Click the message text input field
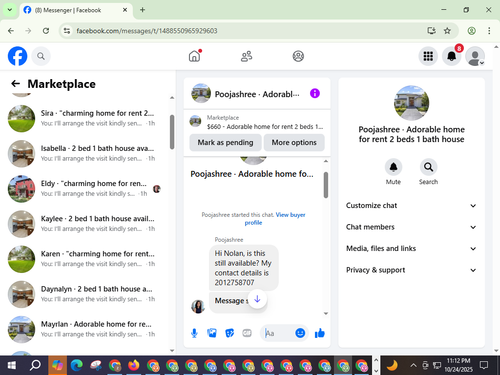The height and width of the screenshot is (375, 500). click(277, 333)
